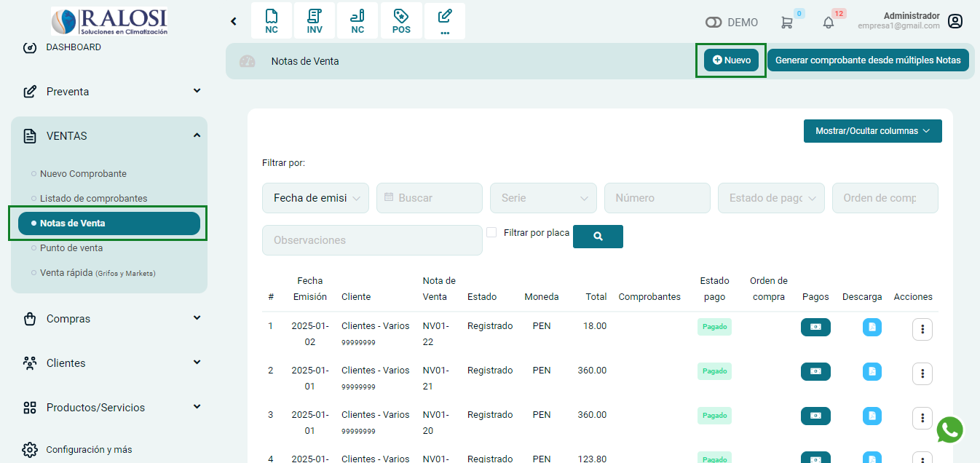Expand the Compras sidebar menu
The image size is (980, 463).
pos(109,319)
